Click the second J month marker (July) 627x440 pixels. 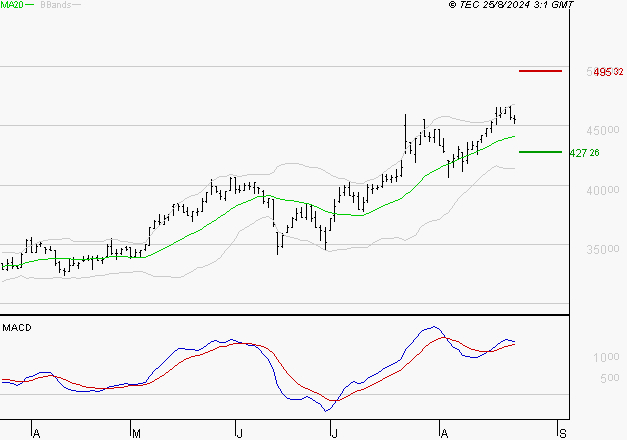(x=334, y=434)
